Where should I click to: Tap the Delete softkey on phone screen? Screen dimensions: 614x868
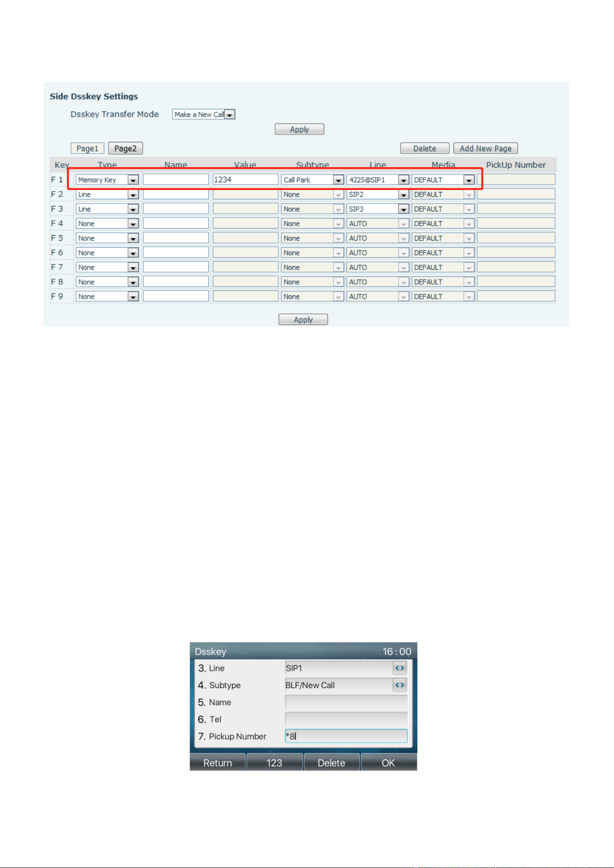click(331, 763)
